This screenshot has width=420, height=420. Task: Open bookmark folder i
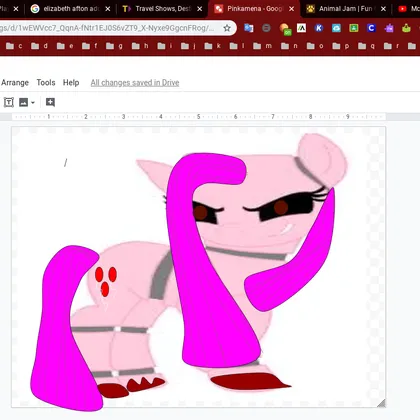click(x=165, y=46)
